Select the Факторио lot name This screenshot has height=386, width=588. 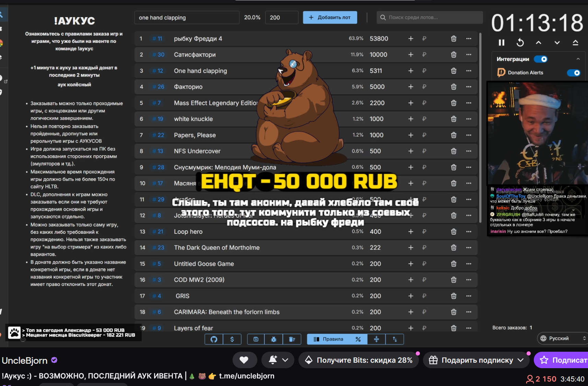pos(188,87)
